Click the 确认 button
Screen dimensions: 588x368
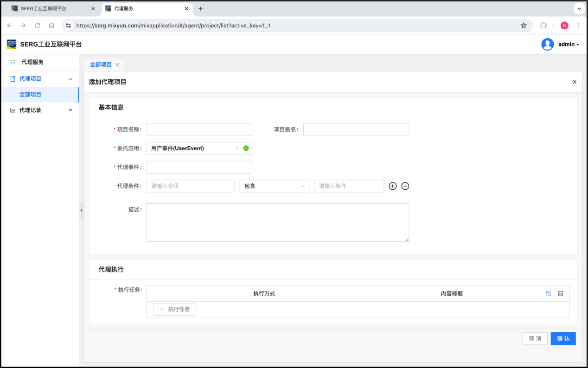click(x=563, y=339)
